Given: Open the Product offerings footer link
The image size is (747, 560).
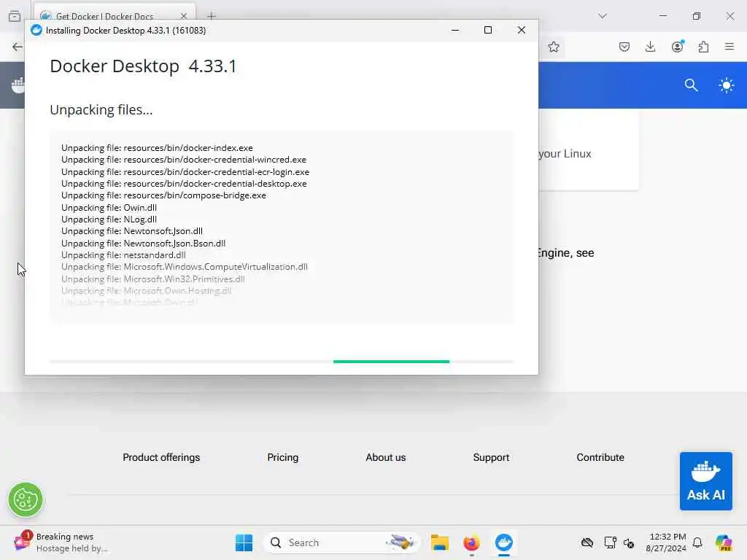Looking at the screenshot, I should pyautogui.click(x=161, y=457).
